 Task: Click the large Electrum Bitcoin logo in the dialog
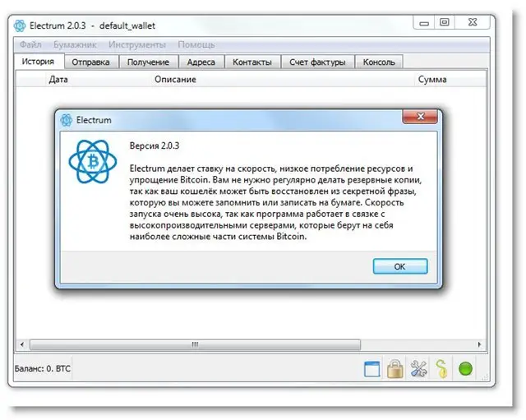click(x=93, y=162)
